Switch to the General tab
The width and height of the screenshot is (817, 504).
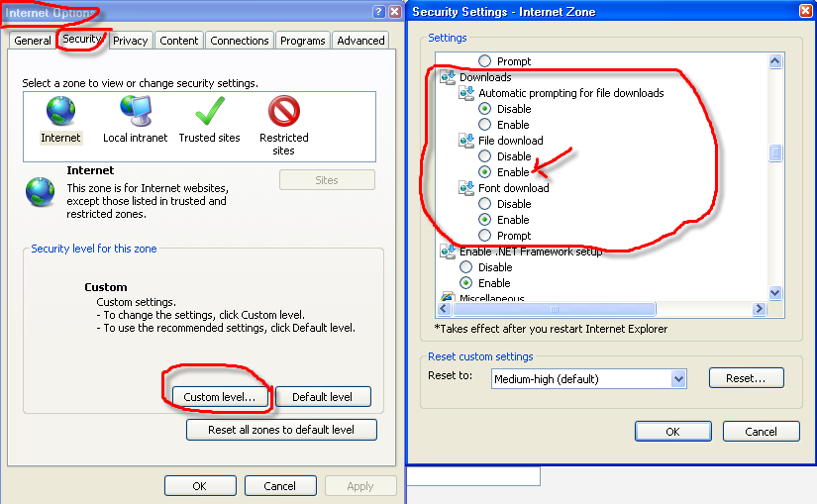[x=33, y=41]
